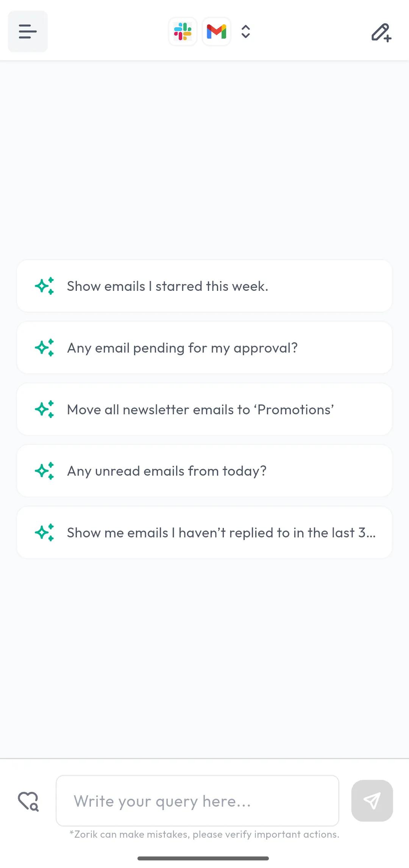Select 'Show me emails I haven't replied to' suggestion

point(204,533)
